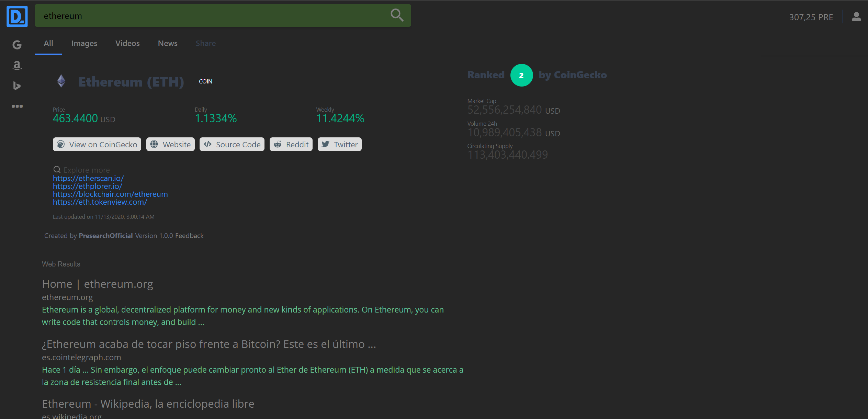Open the Home | ethereum.org result

click(x=98, y=284)
